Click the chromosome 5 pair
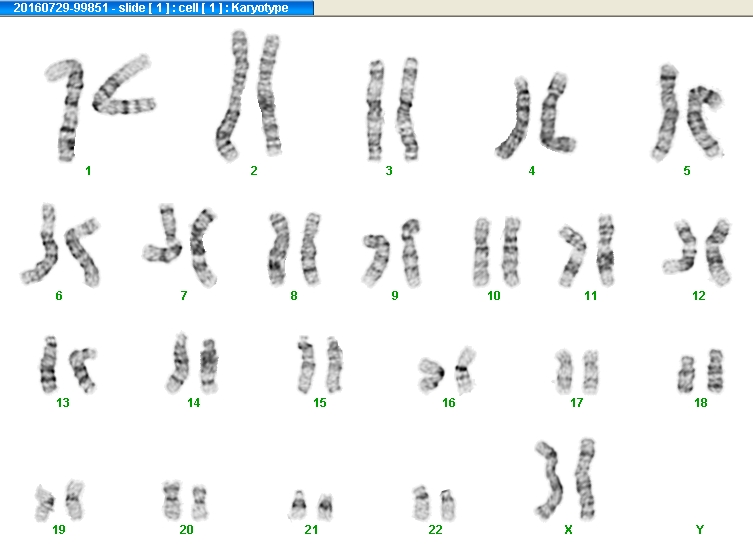Screen dimensions: 753x556 [x=687, y=112]
